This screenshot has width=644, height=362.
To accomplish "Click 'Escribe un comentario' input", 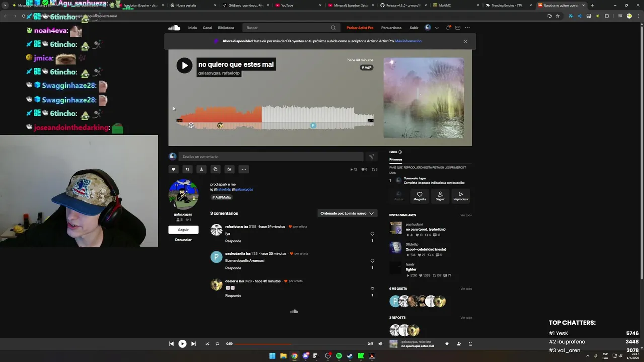I will 271,156.
